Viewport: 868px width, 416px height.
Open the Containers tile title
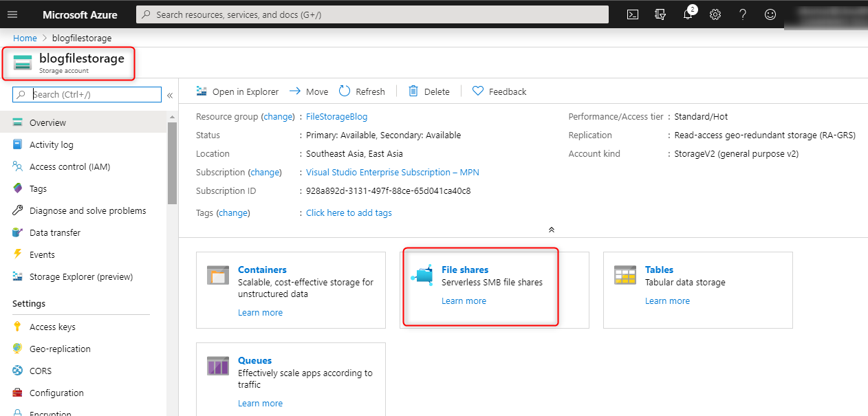pos(262,270)
